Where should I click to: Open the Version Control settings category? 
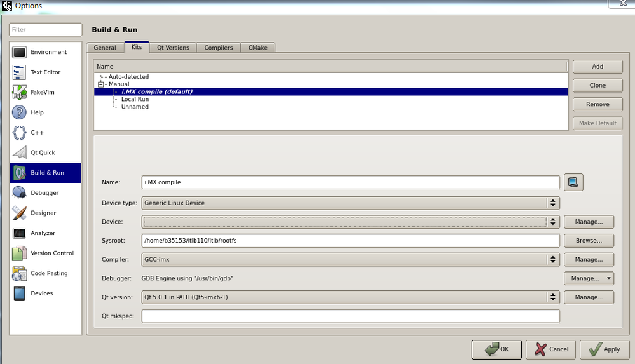pos(45,253)
